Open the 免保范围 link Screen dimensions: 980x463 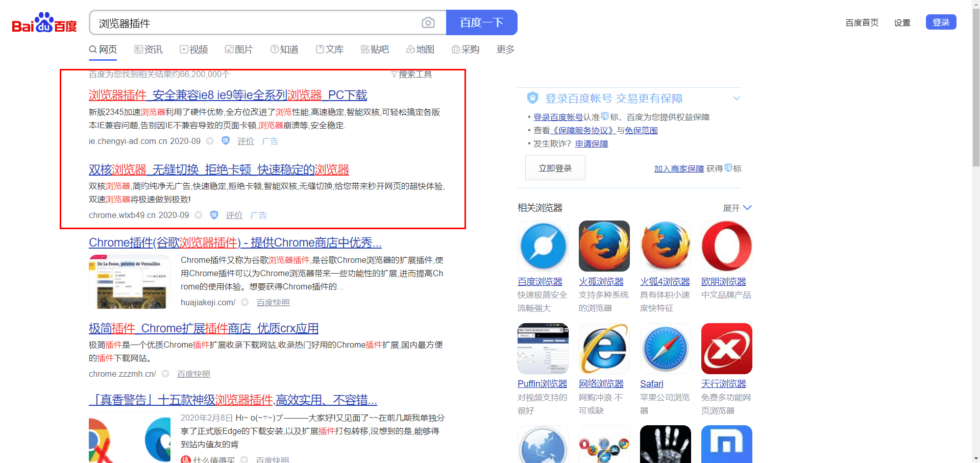[641, 130]
